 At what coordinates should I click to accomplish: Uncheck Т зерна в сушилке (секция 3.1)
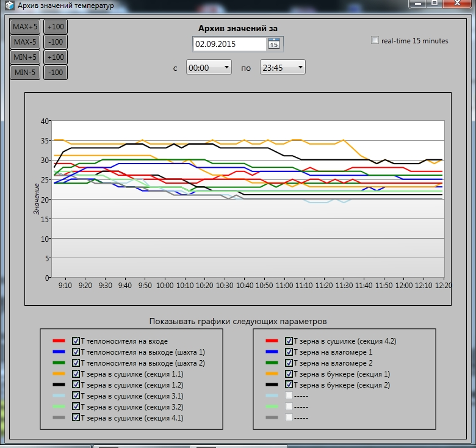pyautogui.click(x=76, y=396)
